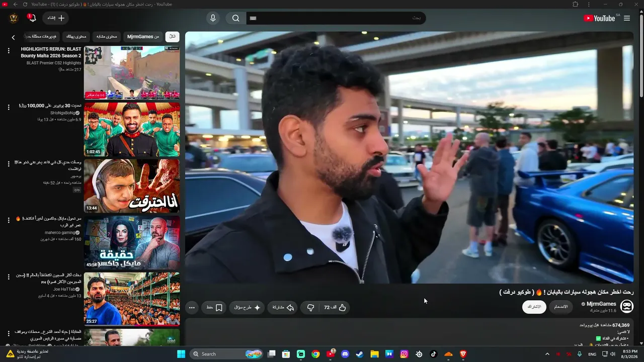This screenshot has height=362, width=644.
Task: Dislike the video with thumbs-down button
Action: [x=310, y=307]
